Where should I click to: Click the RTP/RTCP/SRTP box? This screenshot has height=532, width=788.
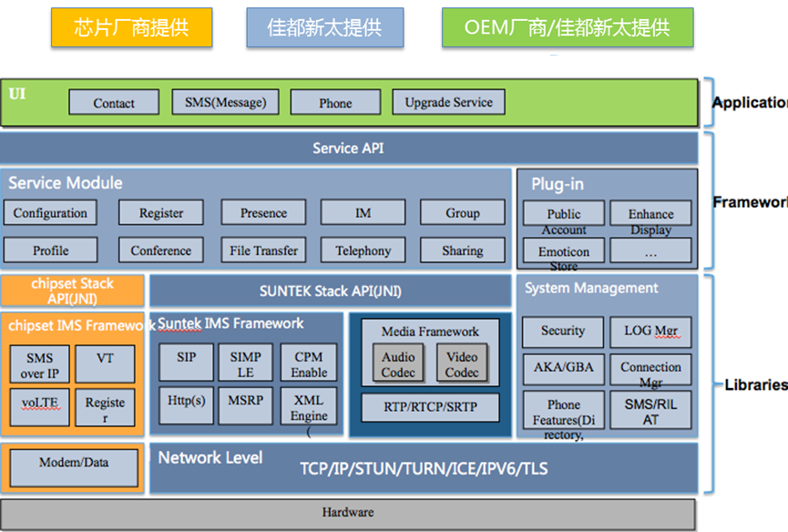tap(430, 406)
